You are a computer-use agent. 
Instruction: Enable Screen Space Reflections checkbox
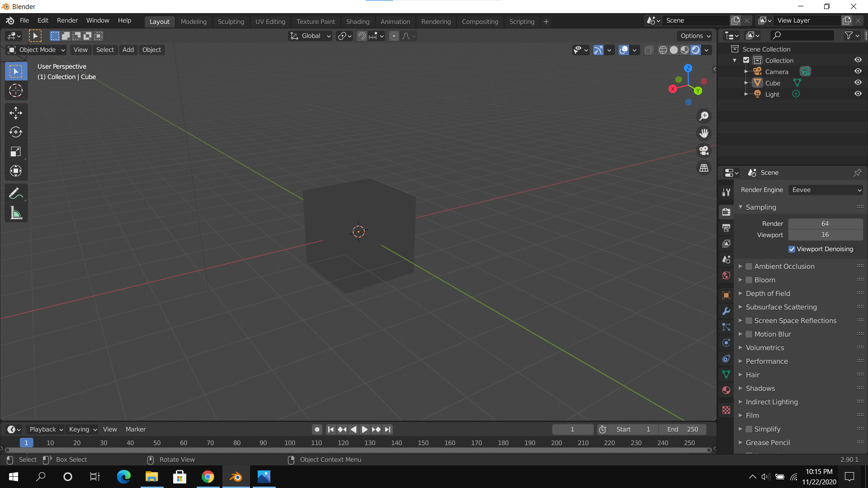(x=749, y=321)
